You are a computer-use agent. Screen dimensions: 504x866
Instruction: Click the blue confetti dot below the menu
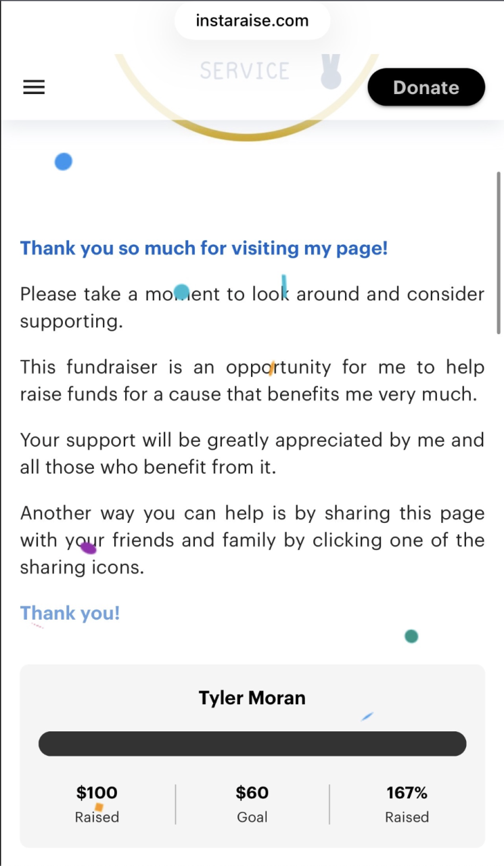pyautogui.click(x=64, y=162)
